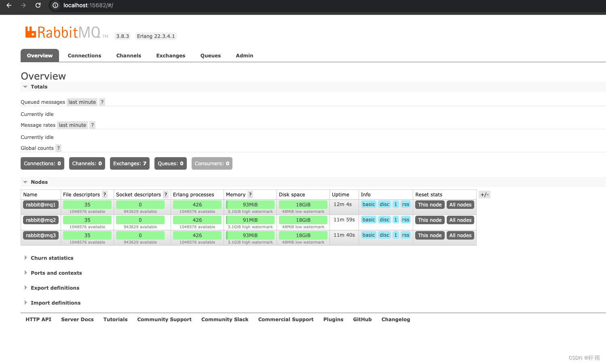The height and width of the screenshot is (364, 606).
Task: Open help for Message rates
Action: pos(93,125)
